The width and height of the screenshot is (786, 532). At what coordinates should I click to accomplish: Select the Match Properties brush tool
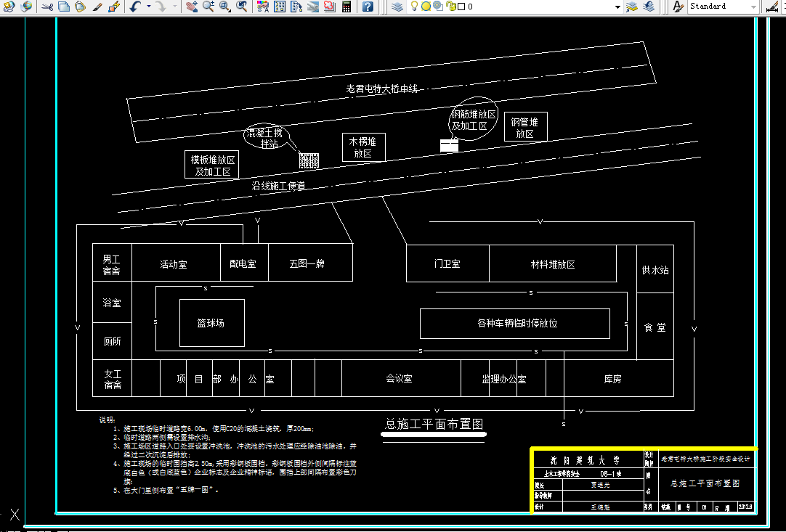pyautogui.click(x=97, y=7)
